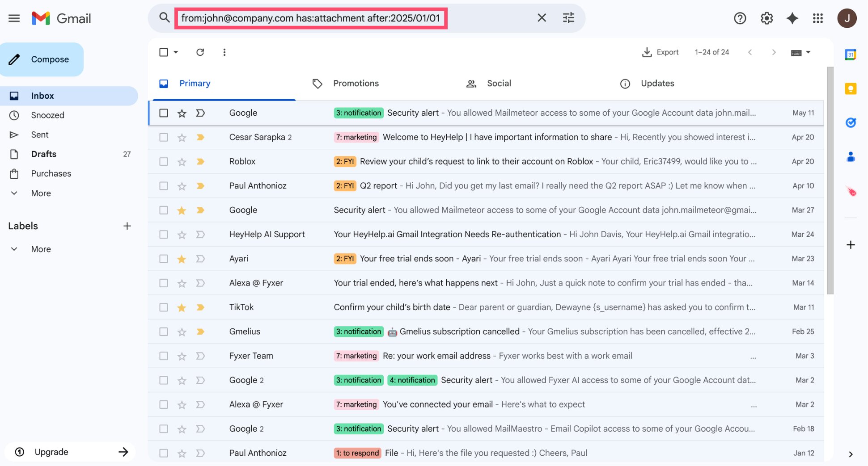The image size is (868, 466).
Task: Click the vertical scrollbar of email list
Action: (x=830, y=181)
